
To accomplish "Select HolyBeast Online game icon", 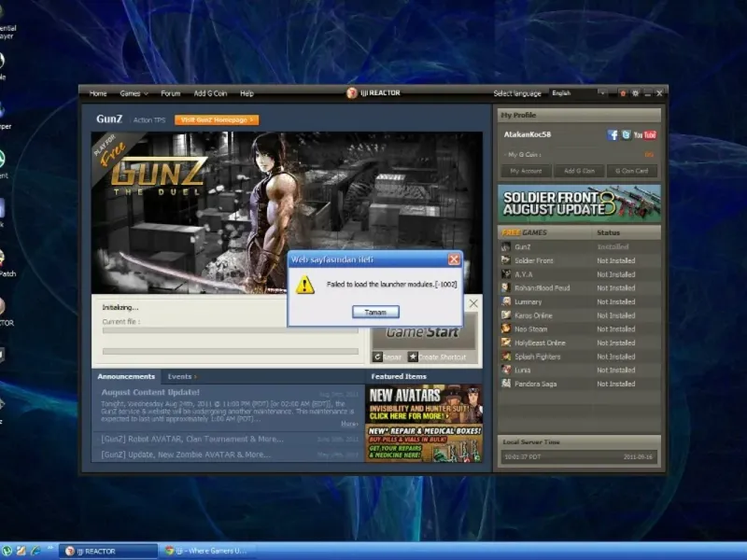I will pos(506,343).
